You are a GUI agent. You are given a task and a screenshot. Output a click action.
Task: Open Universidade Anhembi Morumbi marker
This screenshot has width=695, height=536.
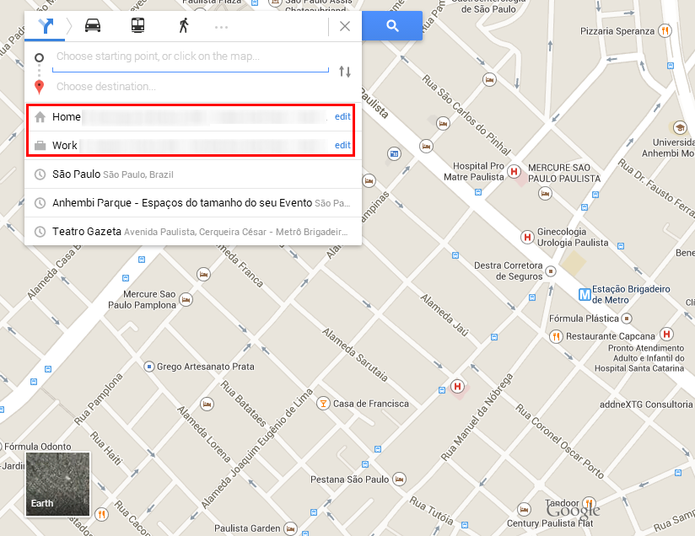coord(679,128)
